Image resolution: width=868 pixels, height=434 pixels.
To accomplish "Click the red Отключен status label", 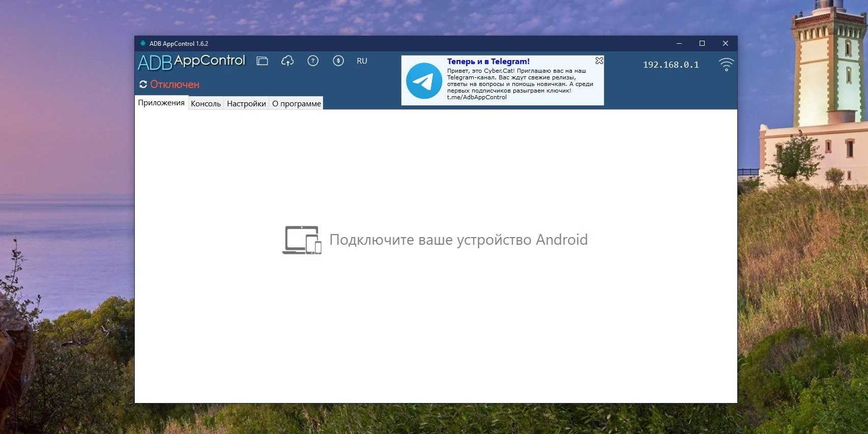I will point(175,84).
